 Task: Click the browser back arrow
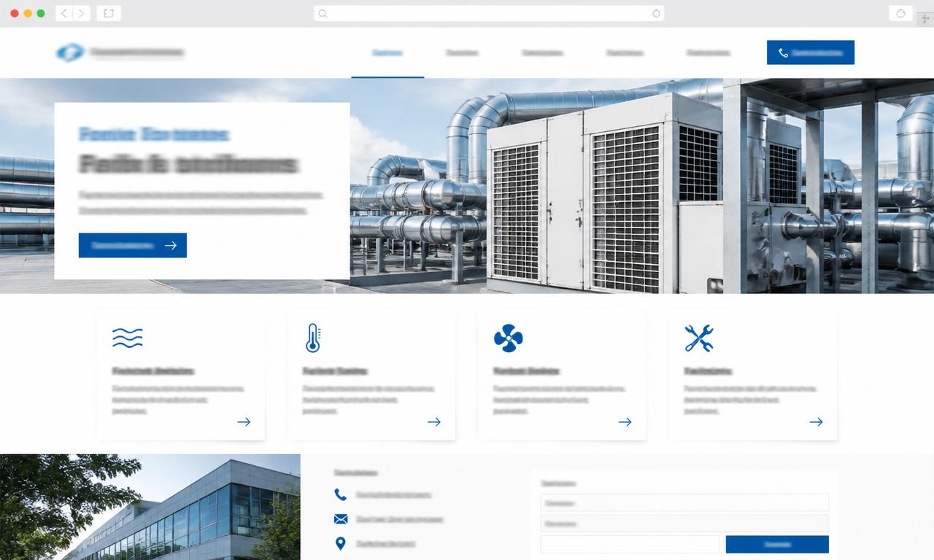[x=64, y=13]
